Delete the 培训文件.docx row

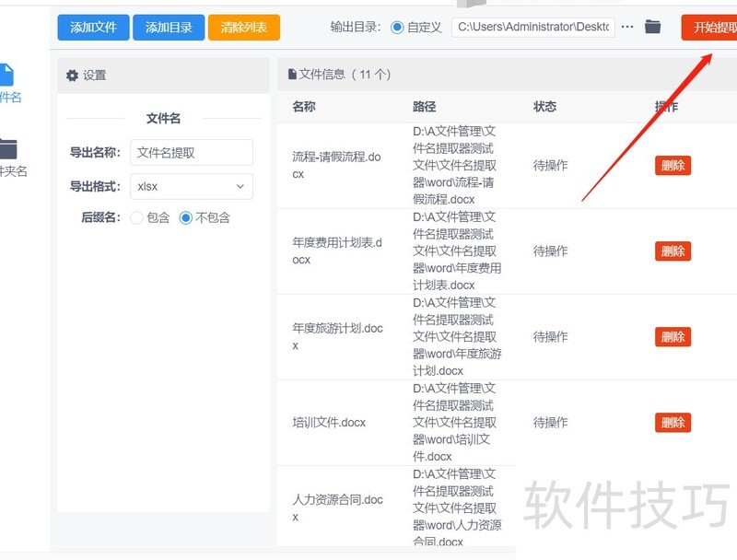pyautogui.click(x=673, y=423)
